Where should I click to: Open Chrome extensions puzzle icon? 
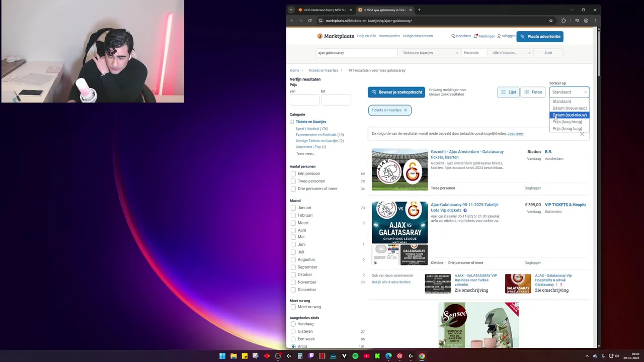coord(563,21)
